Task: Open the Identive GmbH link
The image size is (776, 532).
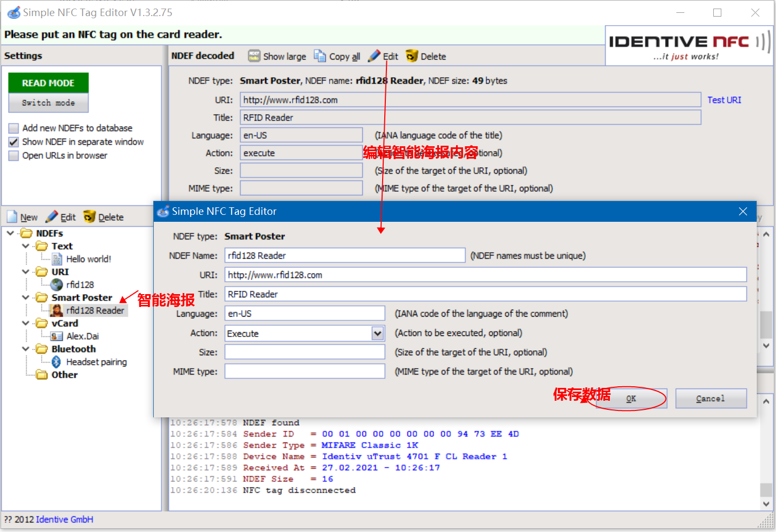Action: 64,519
